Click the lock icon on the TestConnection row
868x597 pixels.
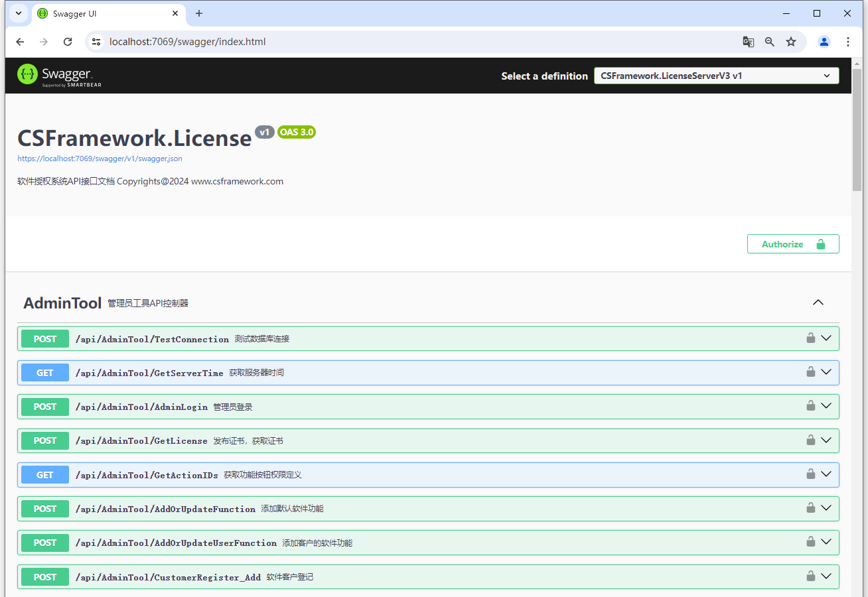[x=810, y=338]
